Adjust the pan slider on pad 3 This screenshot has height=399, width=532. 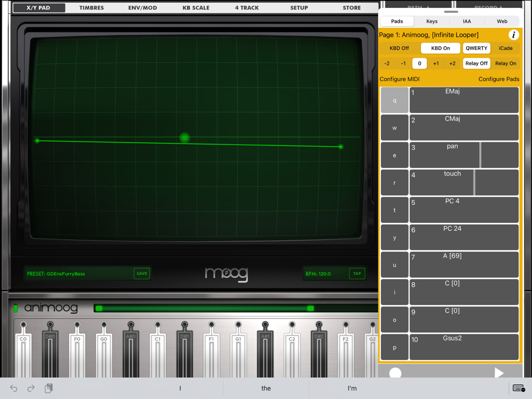tap(464, 155)
